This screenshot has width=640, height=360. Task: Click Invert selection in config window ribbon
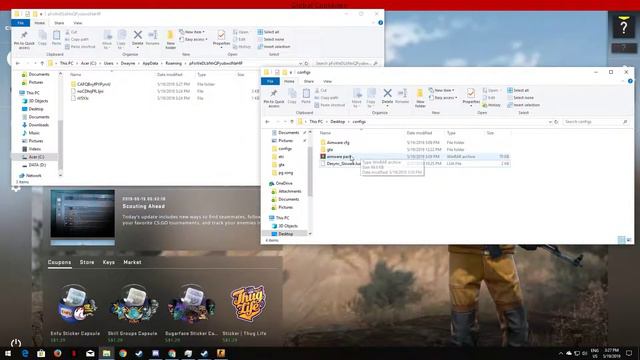(523, 105)
